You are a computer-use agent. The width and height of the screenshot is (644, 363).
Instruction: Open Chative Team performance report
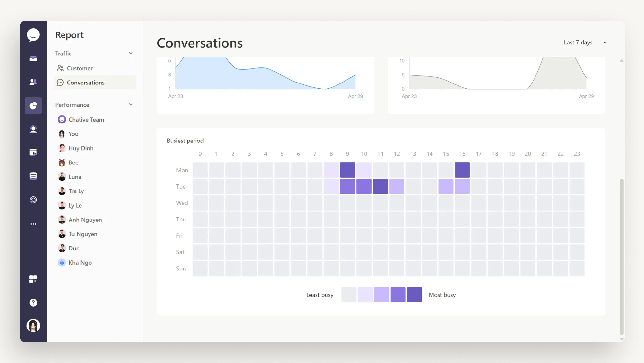86,120
